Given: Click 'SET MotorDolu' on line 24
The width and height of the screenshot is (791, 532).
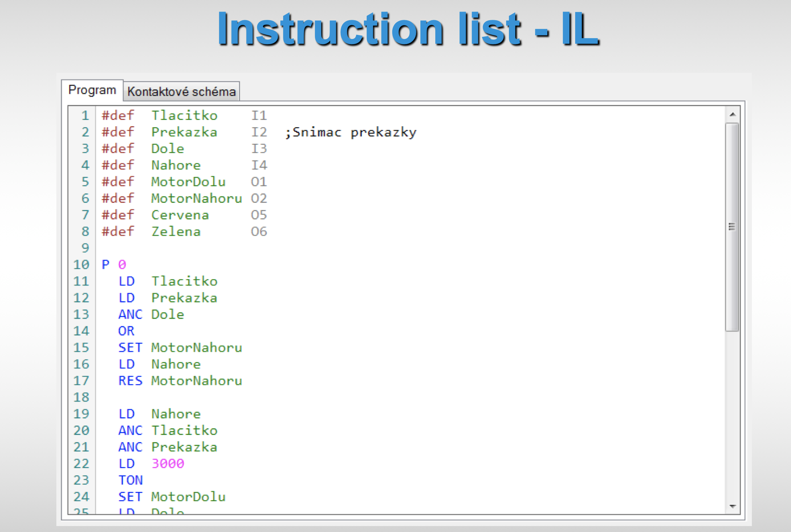Looking at the screenshot, I should [x=172, y=497].
